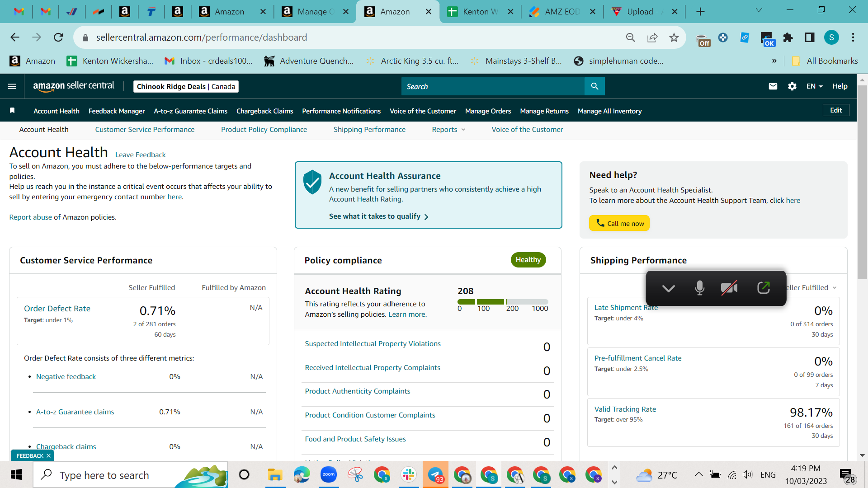868x488 pixels.
Task: Open the tab search dropdown chevron
Action: (x=759, y=10)
